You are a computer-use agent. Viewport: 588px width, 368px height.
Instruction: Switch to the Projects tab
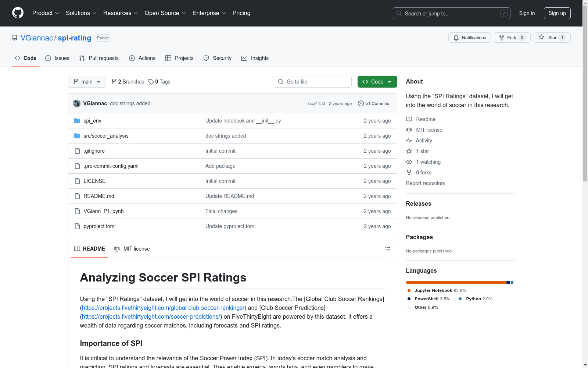tap(179, 58)
